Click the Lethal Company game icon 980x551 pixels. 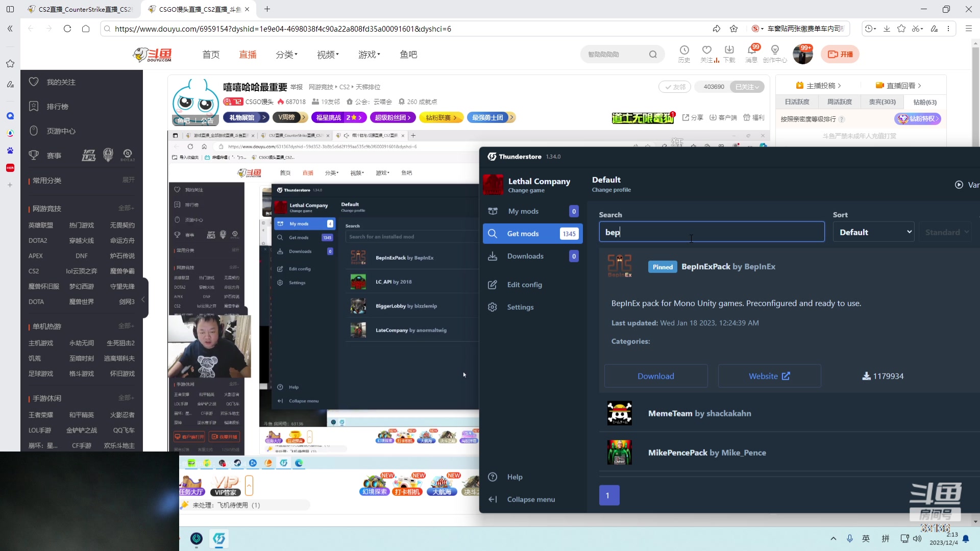[493, 185]
